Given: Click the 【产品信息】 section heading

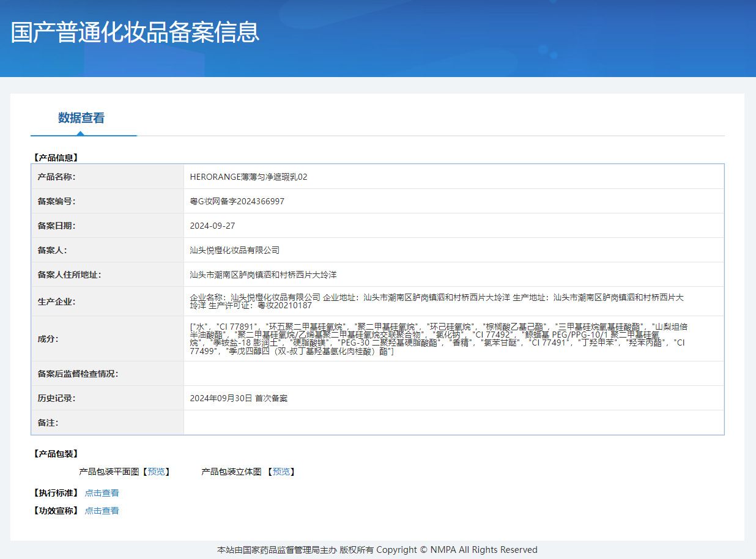Looking at the screenshot, I should [55, 158].
